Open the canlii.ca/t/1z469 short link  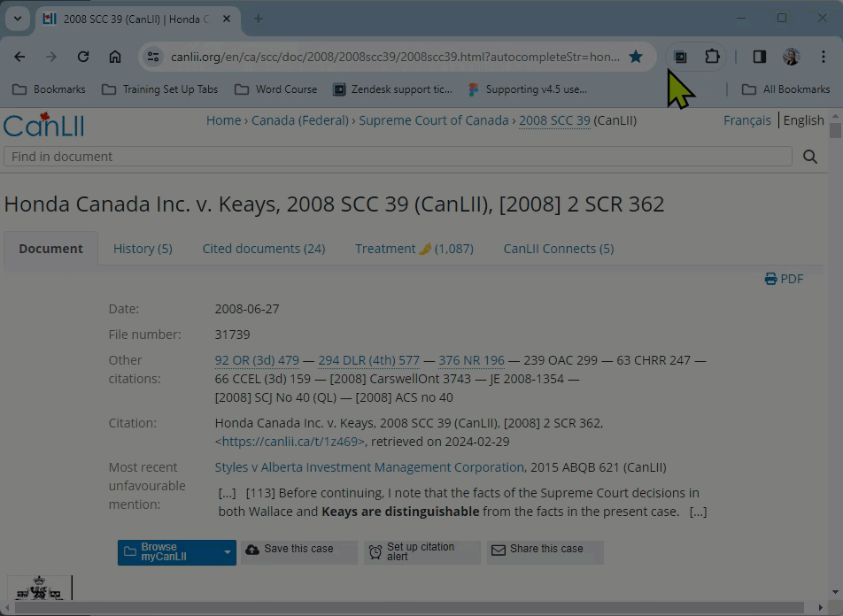pos(290,442)
